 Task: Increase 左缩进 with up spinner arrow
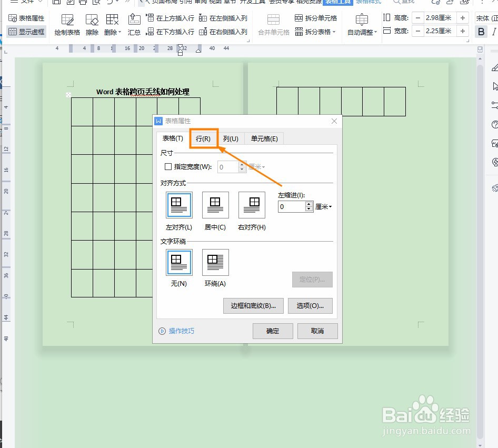pyautogui.click(x=309, y=204)
